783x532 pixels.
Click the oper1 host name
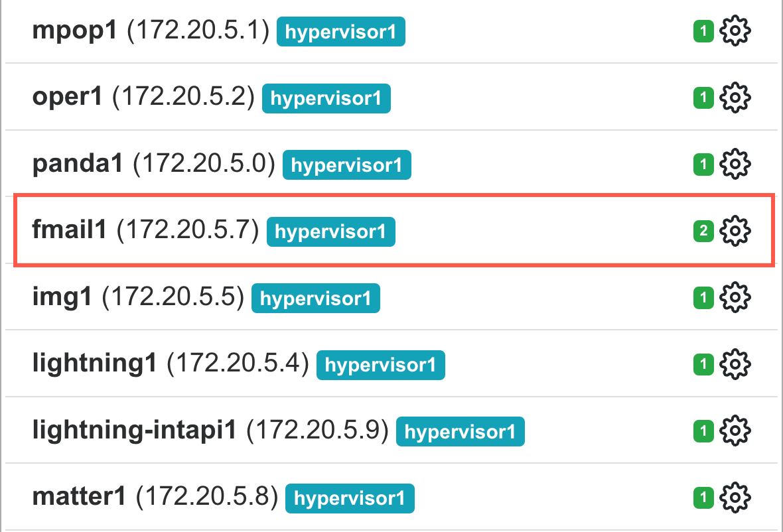click(67, 98)
